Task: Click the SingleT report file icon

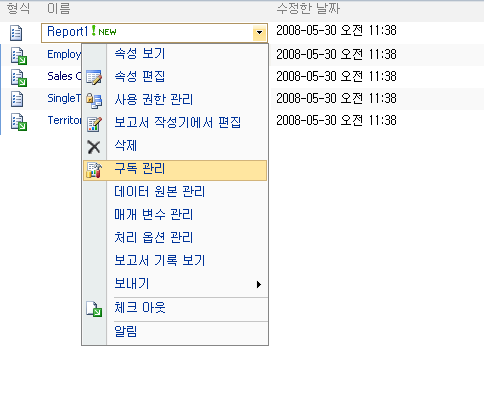Action: point(17,99)
